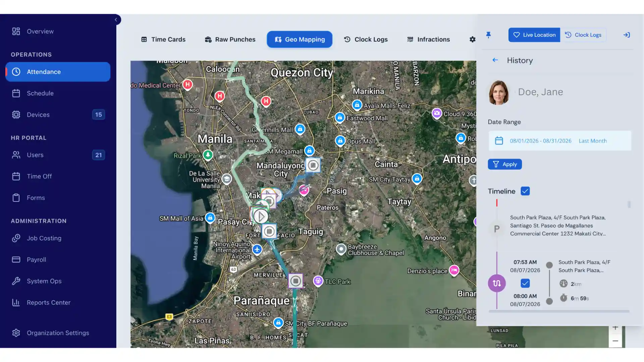Viewport: 644px width, 362px height.
Task: Click the stop marker near Mandaluyong City
Action: click(x=313, y=165)
